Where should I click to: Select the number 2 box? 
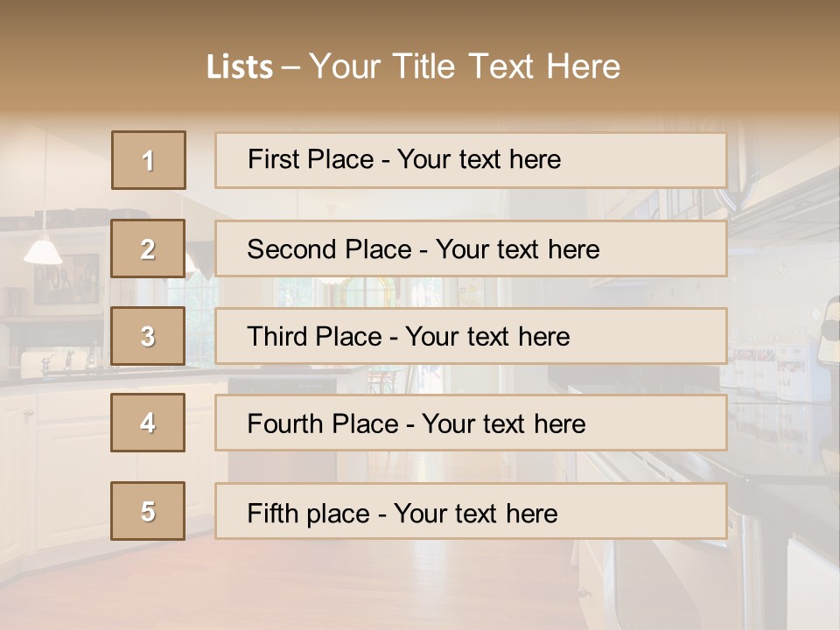click(x=148, y=248)
